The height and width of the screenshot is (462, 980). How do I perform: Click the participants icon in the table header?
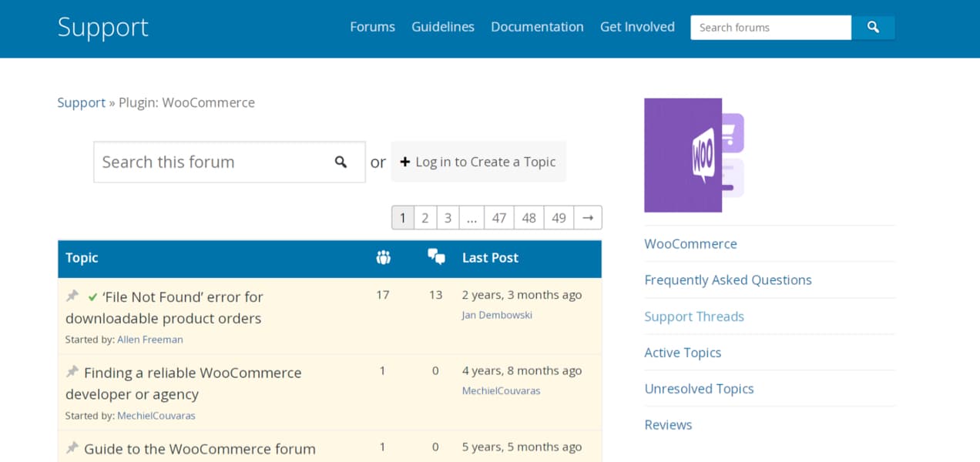coord(383,258)
